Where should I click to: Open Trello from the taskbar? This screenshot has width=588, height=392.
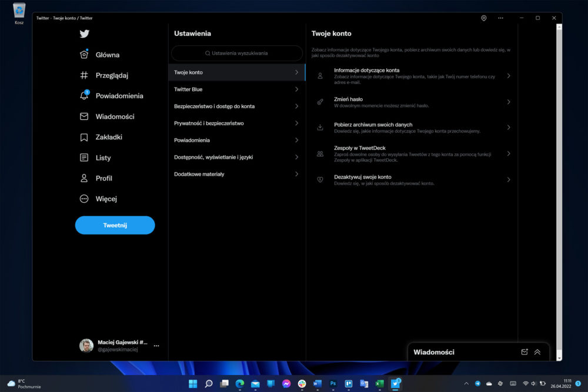click(348, 383)
